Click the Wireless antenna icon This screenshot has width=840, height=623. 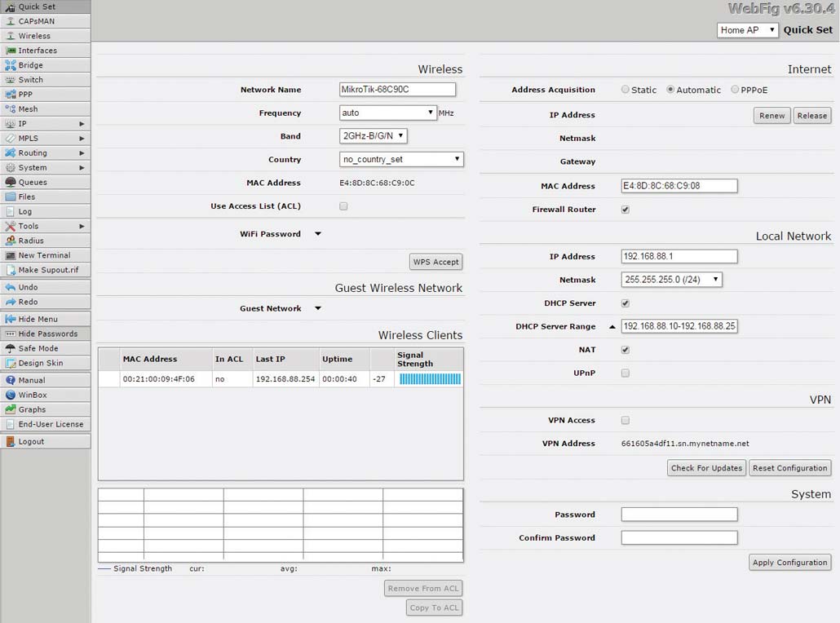click(10, 36)
